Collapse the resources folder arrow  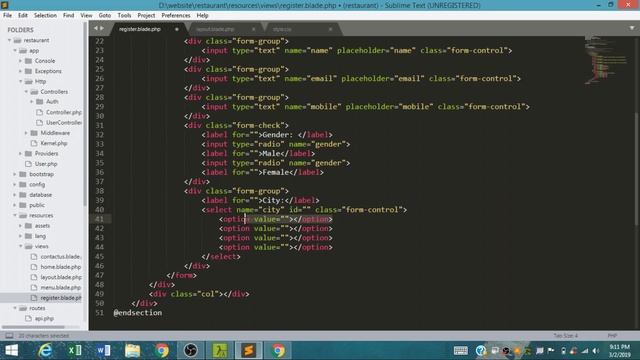tap(15, 216)
